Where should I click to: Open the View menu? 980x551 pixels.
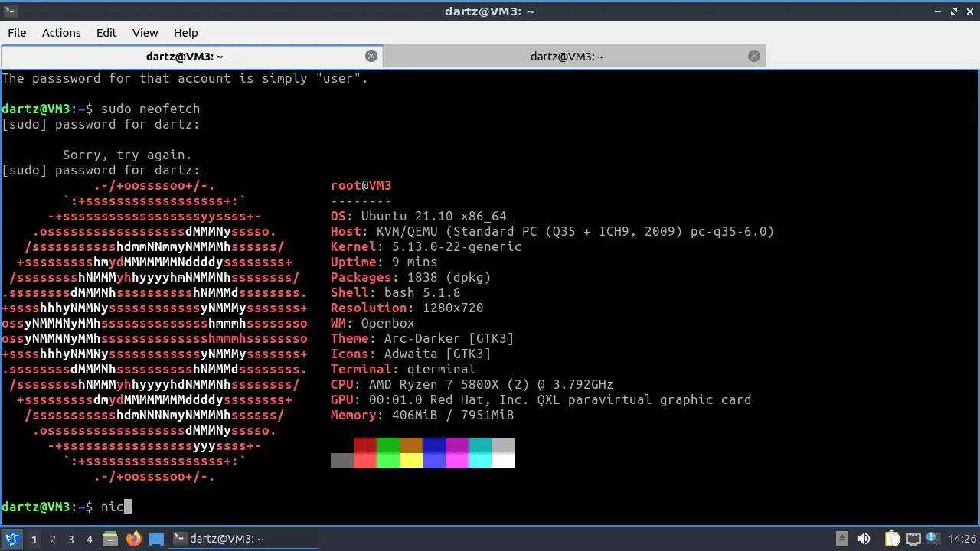(x=145, y=33)
